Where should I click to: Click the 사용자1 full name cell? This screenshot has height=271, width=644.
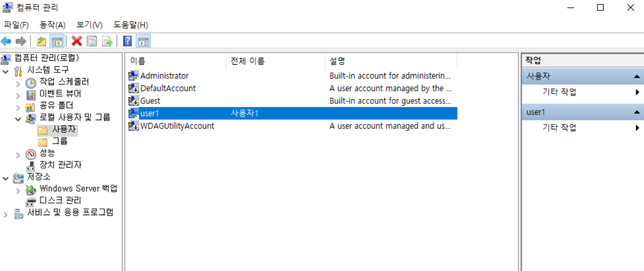click(x=245, y=113)
